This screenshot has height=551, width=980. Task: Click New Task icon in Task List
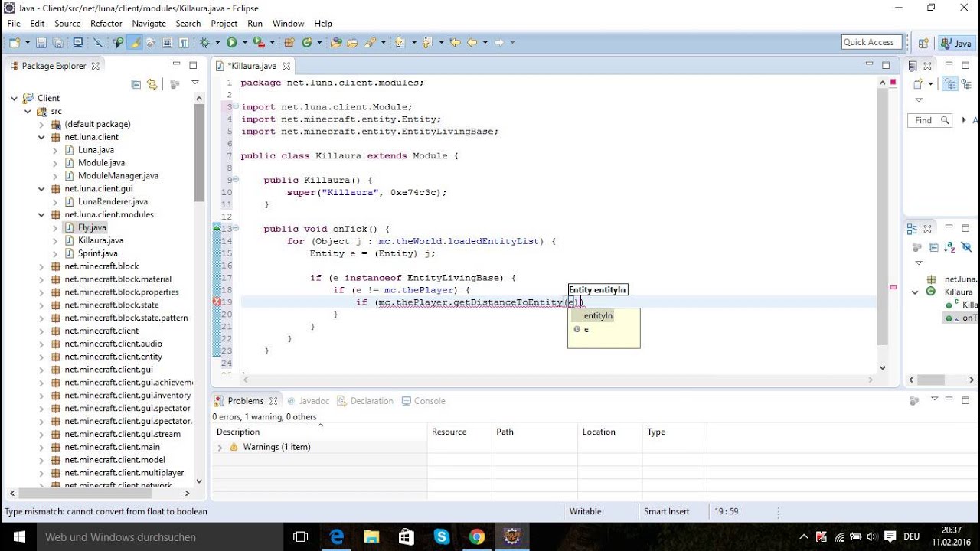(919, 83)
